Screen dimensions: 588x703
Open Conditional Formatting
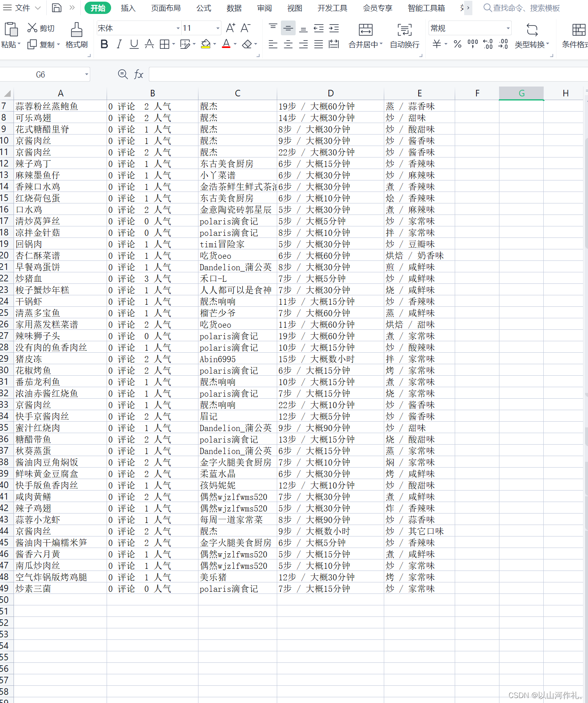point(575,36)
